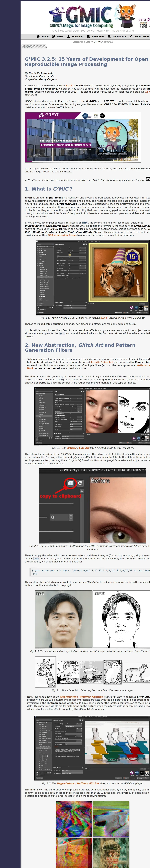Open the Fig. 2.4 line art examples strip

tap(92, 672)
